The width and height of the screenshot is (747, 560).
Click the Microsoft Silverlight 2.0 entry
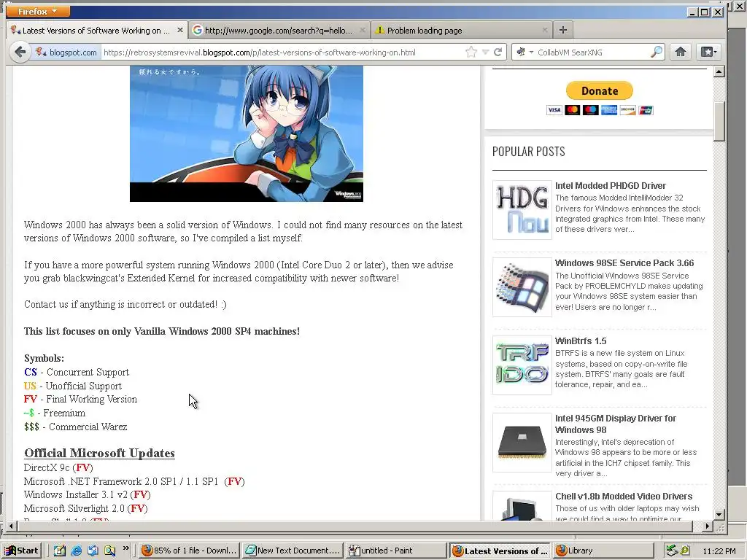pos(86,508)
